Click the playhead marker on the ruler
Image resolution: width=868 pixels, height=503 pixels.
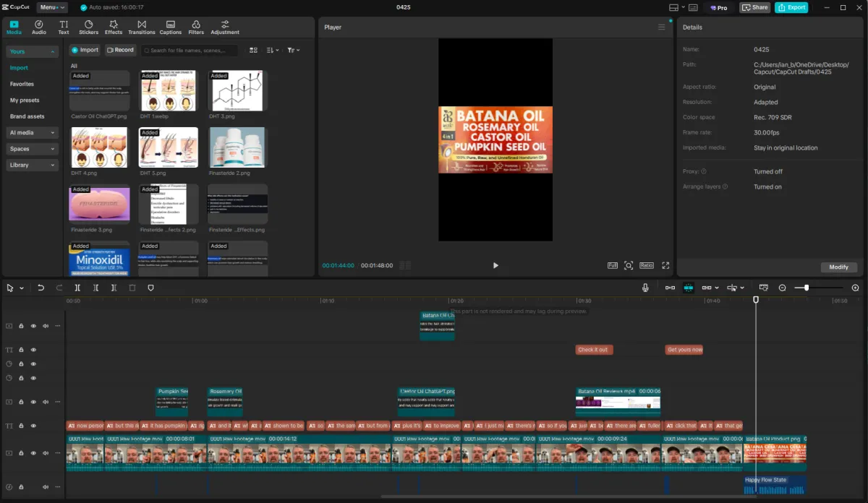(756, 299)
